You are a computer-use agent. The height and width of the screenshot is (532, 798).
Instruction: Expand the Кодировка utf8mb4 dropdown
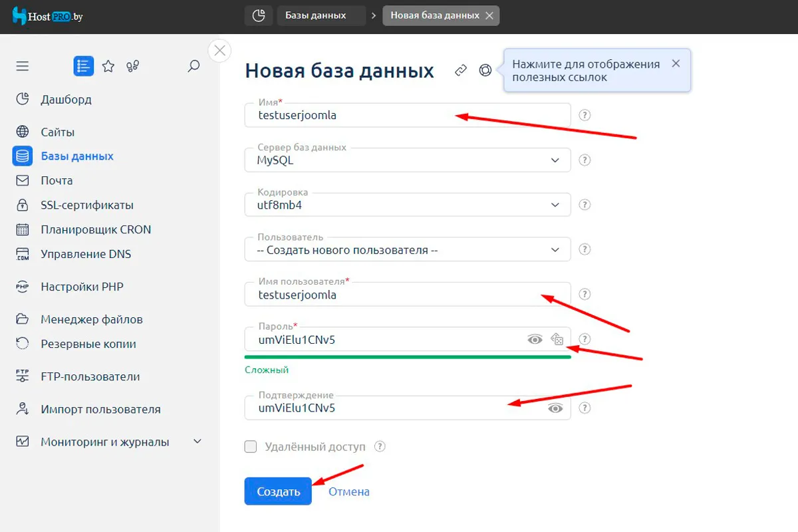(x=408, y=205)
